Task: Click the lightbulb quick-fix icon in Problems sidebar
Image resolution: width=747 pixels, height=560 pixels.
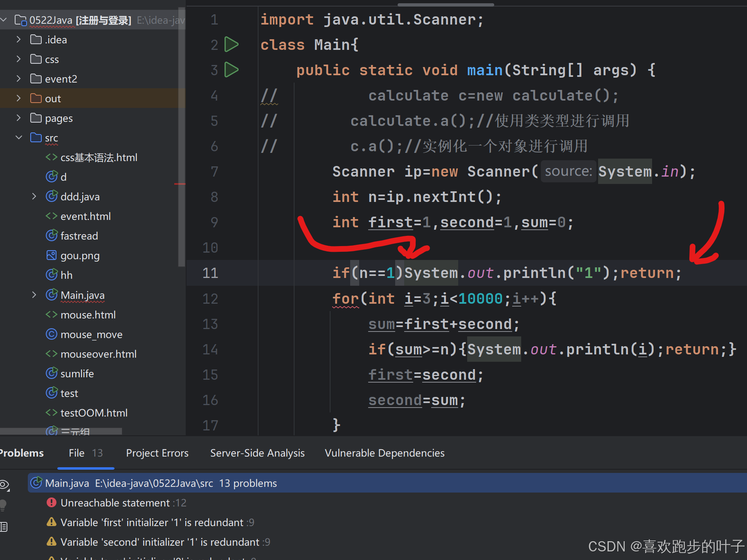Action: (x=3, y=505)
